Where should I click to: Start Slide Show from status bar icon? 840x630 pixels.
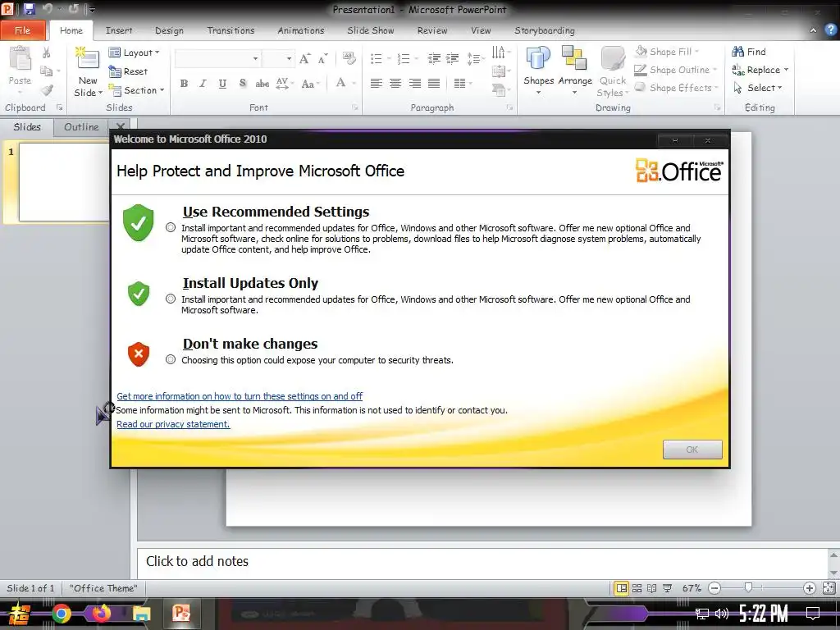668,588
